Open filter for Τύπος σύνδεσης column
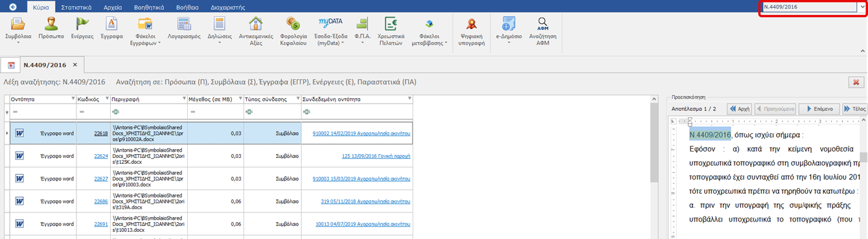 coord(297,99)
